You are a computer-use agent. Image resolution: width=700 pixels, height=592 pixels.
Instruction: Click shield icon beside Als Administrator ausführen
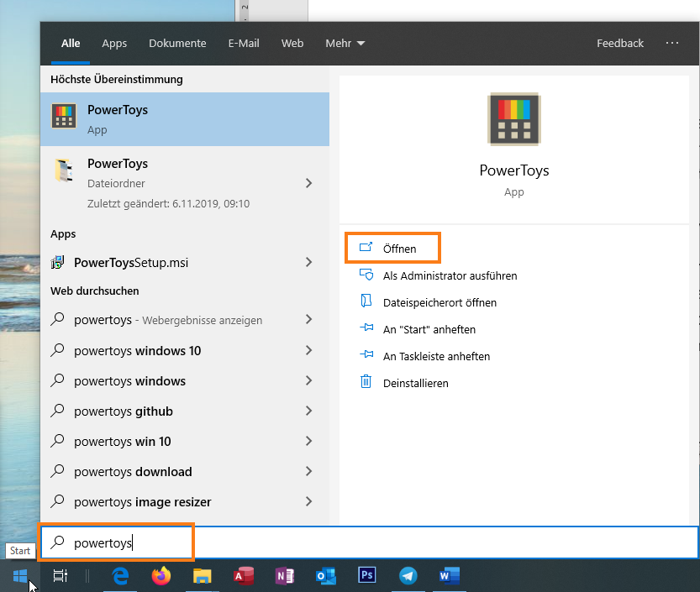click(x=366, y=275)
